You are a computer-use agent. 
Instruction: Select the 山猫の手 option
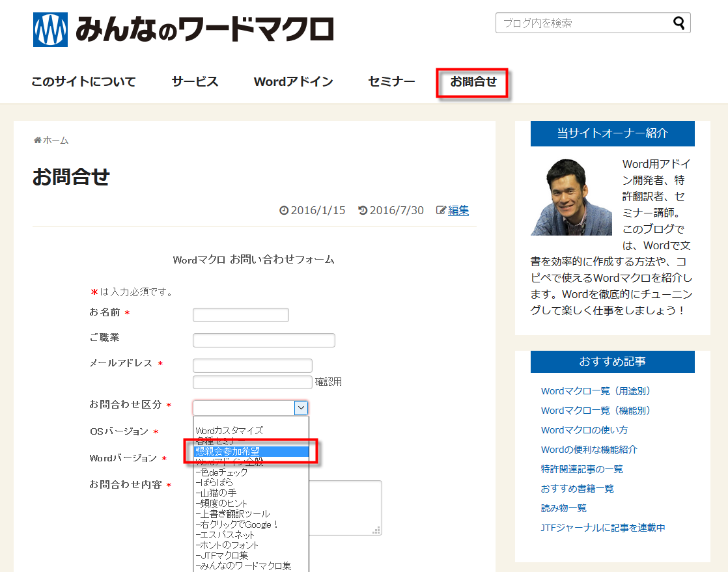pyautogui.click(x=251, y=493)
